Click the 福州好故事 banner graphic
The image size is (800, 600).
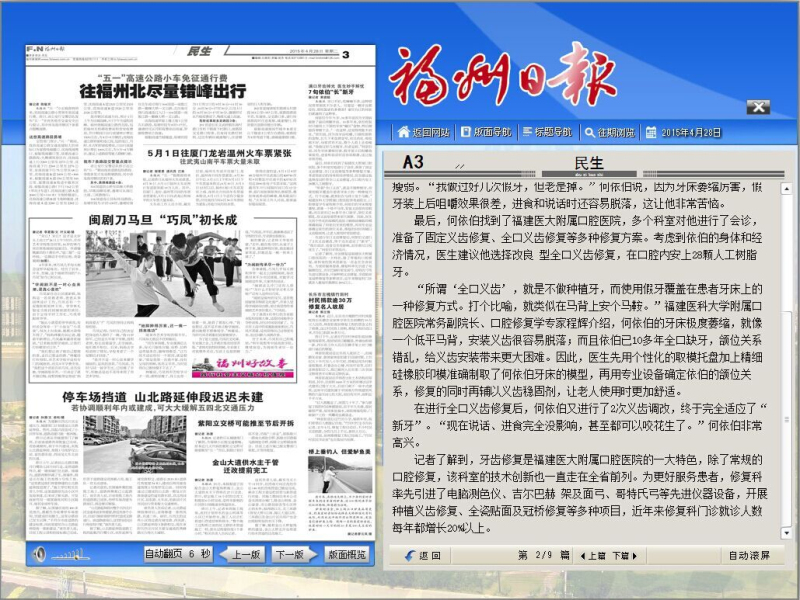(x=243, y=368)
